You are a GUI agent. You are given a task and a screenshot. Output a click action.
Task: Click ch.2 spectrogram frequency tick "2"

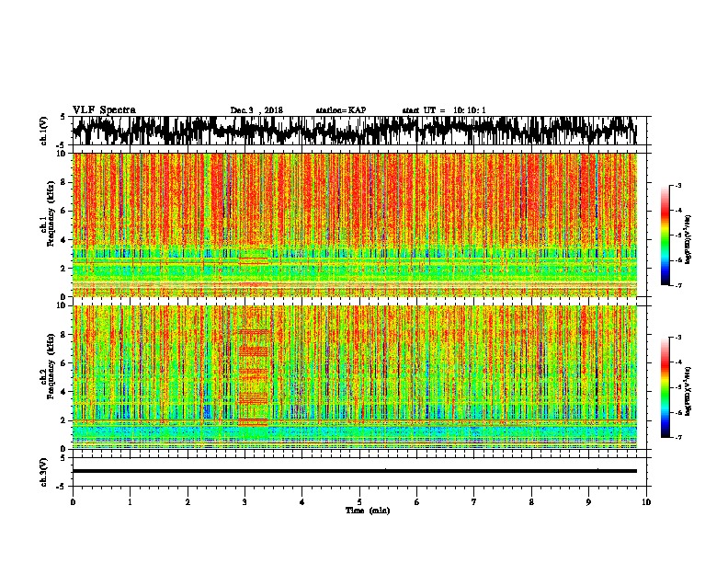pyautogui.click(x=64, y=420)
